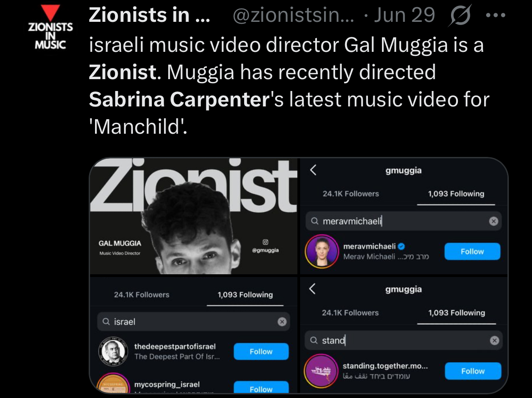The image size is (532, 398).
Task: Open the Zionists in Music profile avatar
Action: click(x=50, y=27)
